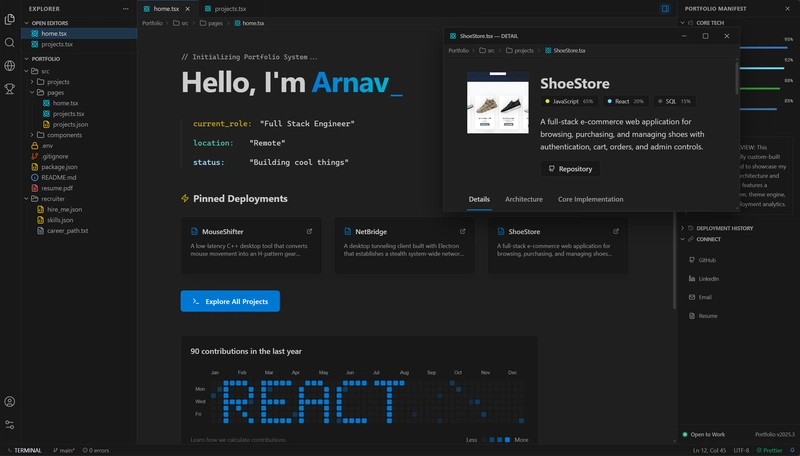The height and width of the screenshot is (456, 800).
Task: Click the account icon at bottom left
Action: [10, 402]
